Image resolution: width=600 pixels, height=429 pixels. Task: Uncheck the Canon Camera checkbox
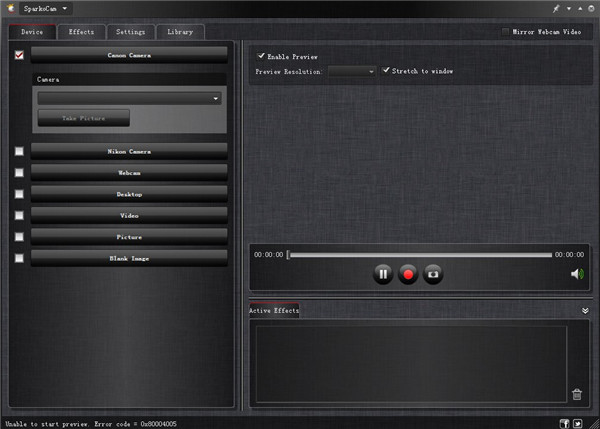click(19, 55)
